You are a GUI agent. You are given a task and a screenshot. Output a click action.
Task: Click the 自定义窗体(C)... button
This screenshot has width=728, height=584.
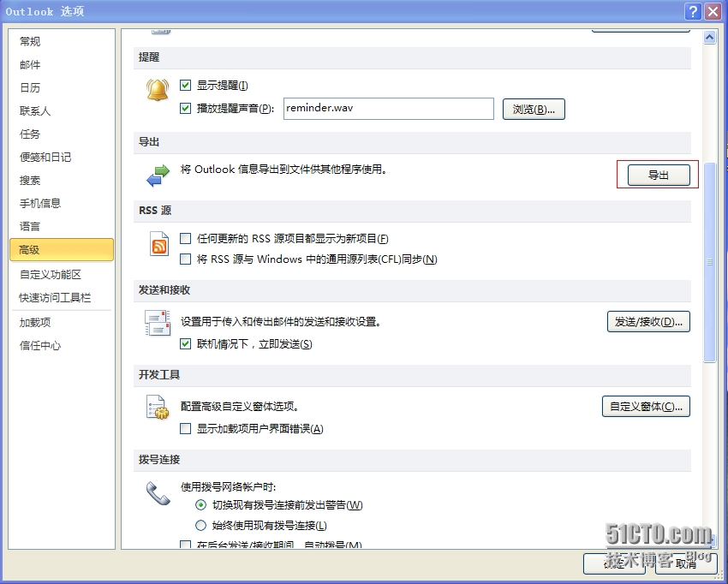(x=646, y=406)
